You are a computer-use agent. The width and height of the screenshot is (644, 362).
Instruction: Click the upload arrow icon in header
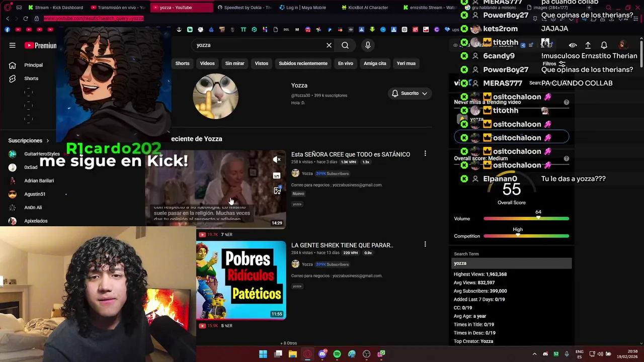point(588,45)
